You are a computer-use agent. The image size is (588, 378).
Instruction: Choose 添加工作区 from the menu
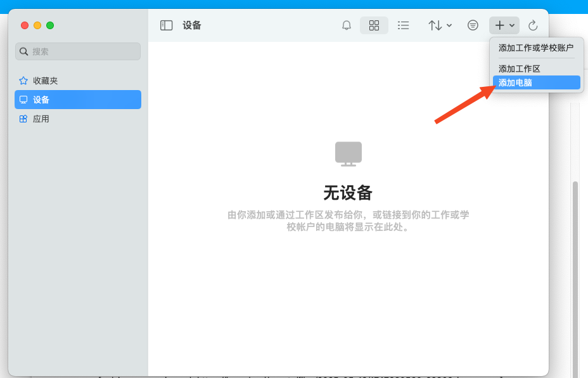pyautogui.click(x=520, y=68)
